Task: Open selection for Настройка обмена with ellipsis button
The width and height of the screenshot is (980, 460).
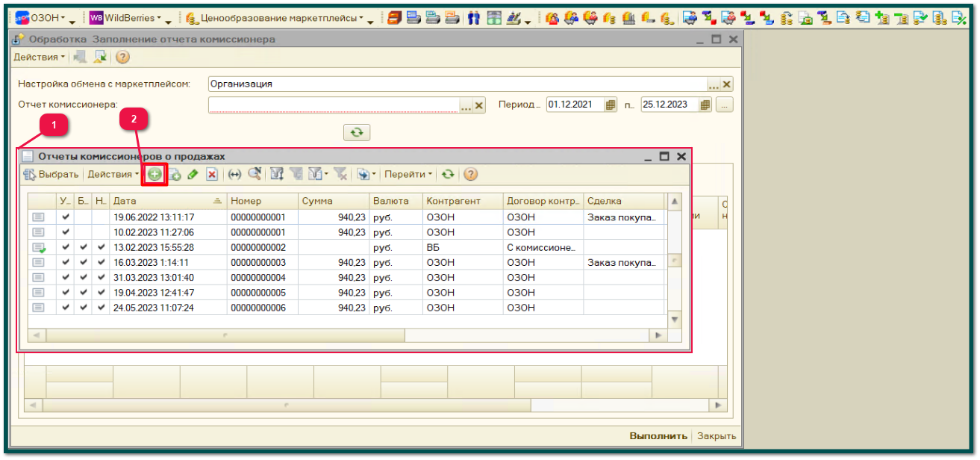Action: pos(714,84)
